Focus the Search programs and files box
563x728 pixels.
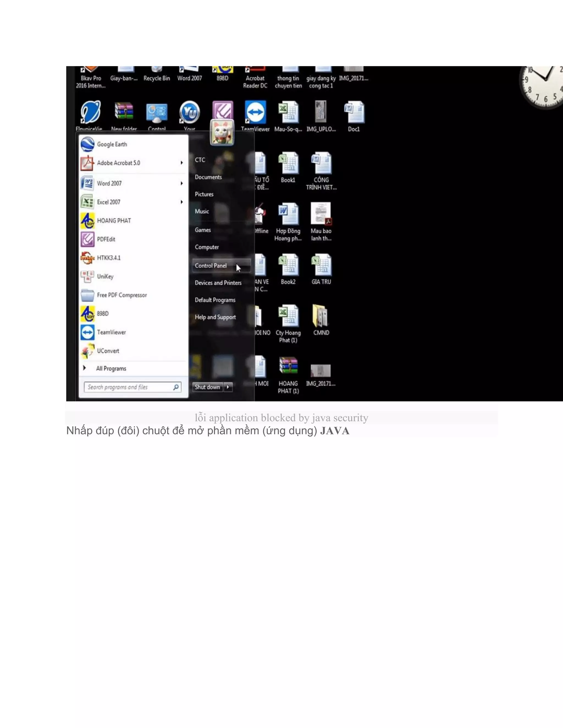133,387
